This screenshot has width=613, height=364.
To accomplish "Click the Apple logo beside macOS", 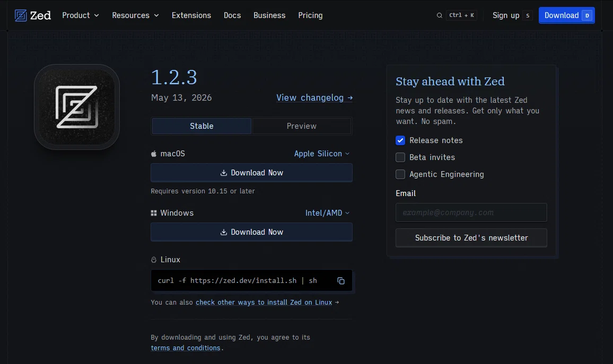I will pos(154,154).
